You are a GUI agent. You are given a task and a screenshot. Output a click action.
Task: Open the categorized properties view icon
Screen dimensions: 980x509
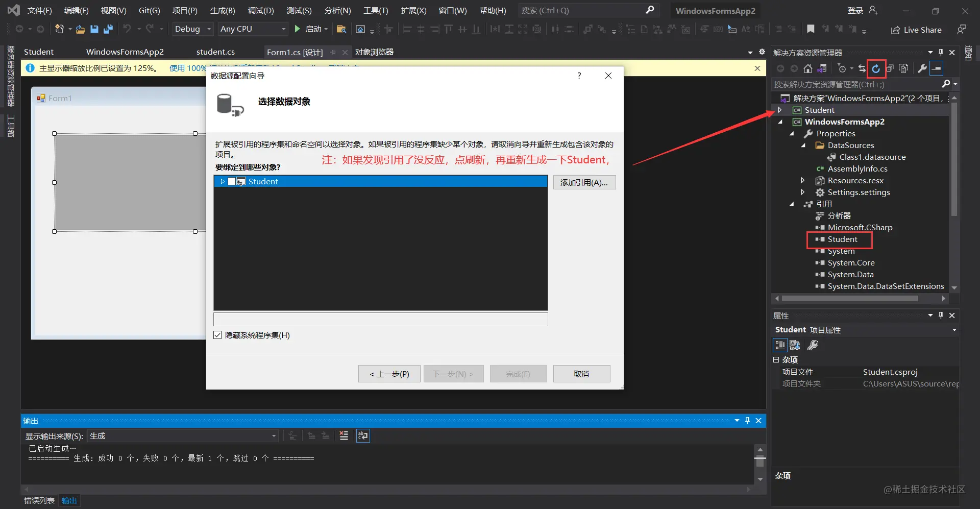coord(780,345)
